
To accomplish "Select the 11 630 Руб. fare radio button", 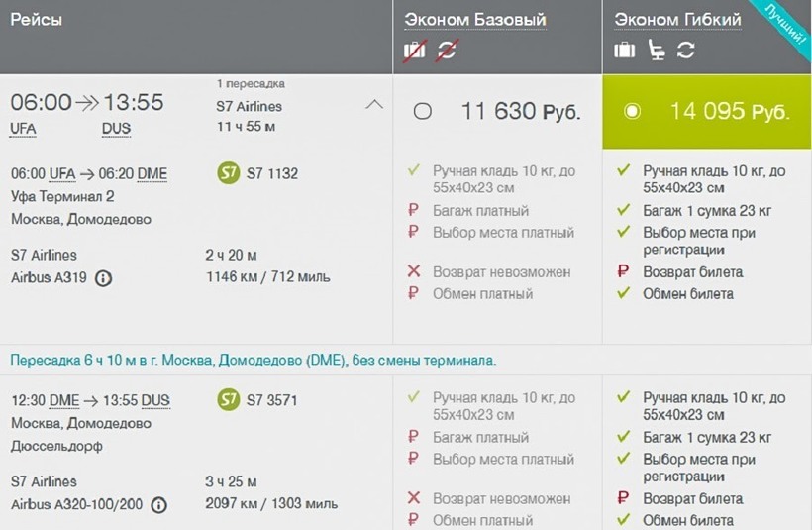I will [x=423, y=111].
